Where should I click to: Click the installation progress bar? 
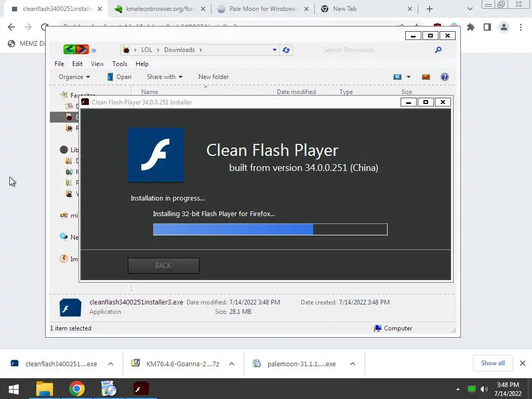[270, 229]
